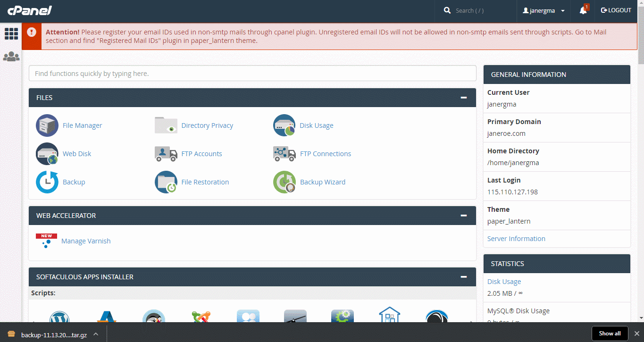Collapse the Softaculous Apps Installer section
Viewport: 644px width, 342px height.
[464, 277]
